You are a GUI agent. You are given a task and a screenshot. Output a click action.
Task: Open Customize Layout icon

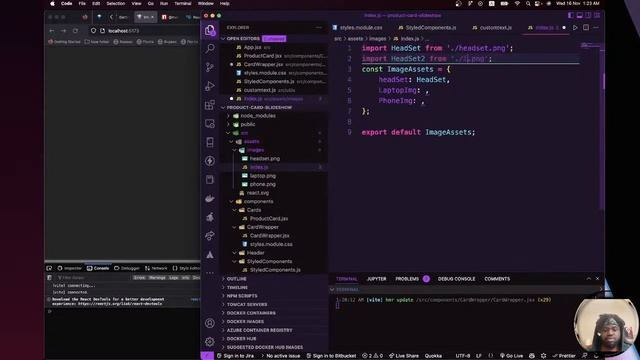pos(597,16)
